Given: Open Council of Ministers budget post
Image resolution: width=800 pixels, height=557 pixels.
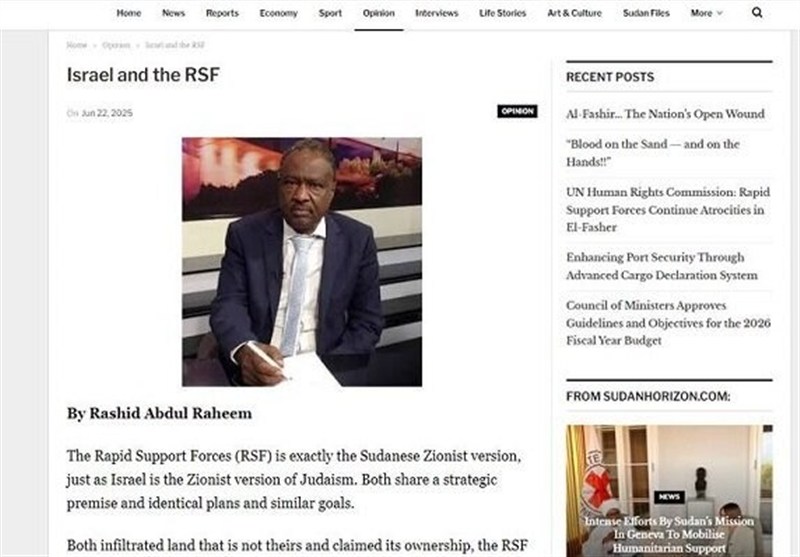Looking at the screenshot, I should [668, 323].
